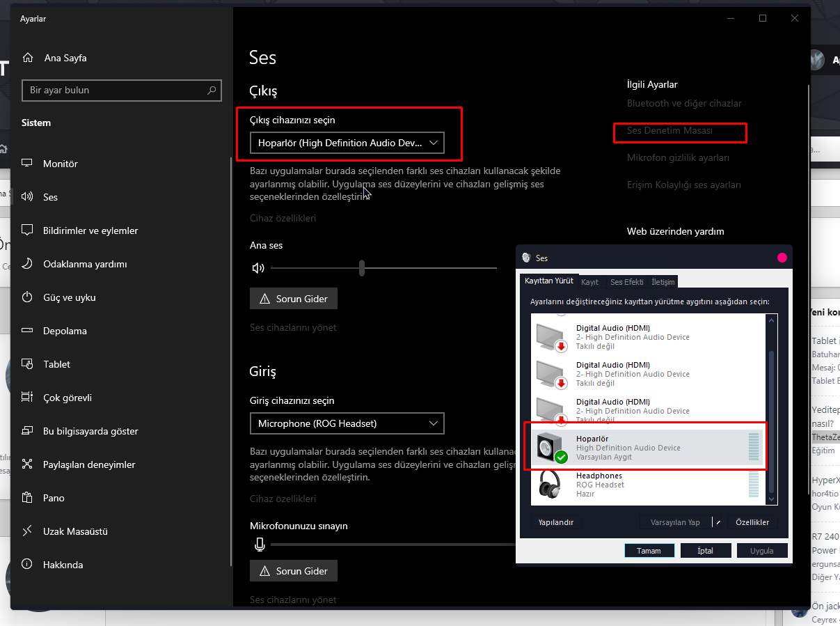Viewport: 840px width, 626px height.
Task: Switch to Kayıt tab
Action: coord(589,282)
